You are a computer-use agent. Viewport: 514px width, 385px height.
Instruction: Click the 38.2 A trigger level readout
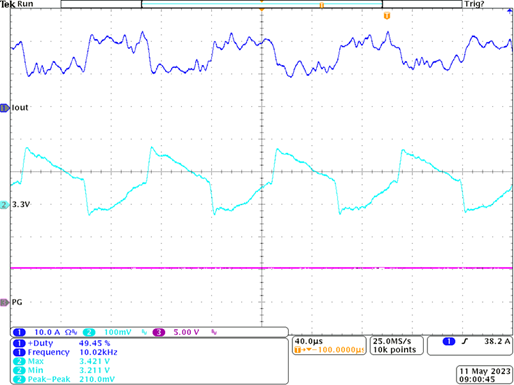click(x=497, y=341)
